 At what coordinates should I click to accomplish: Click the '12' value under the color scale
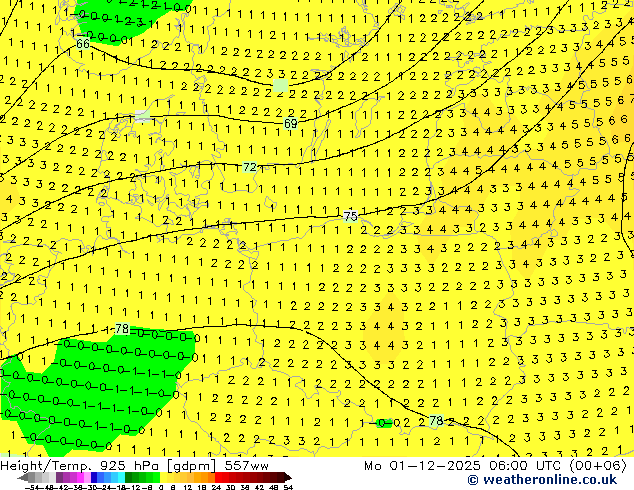coord(188,487)
